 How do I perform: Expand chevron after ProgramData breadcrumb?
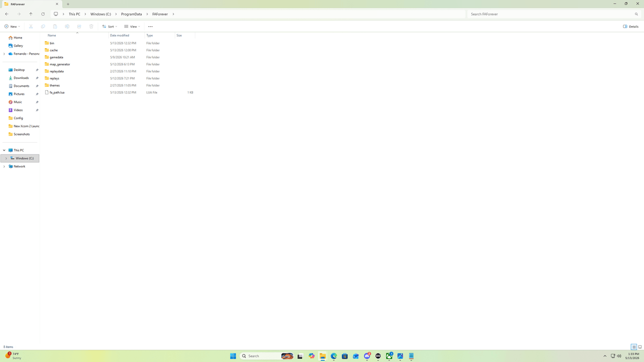[x=147, y=14]
